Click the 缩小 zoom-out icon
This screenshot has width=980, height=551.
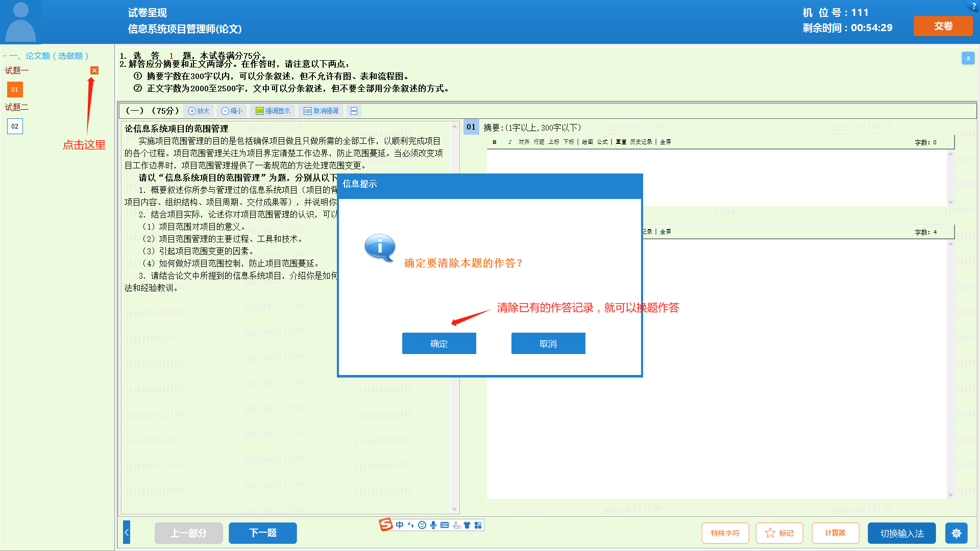point(232,111)
